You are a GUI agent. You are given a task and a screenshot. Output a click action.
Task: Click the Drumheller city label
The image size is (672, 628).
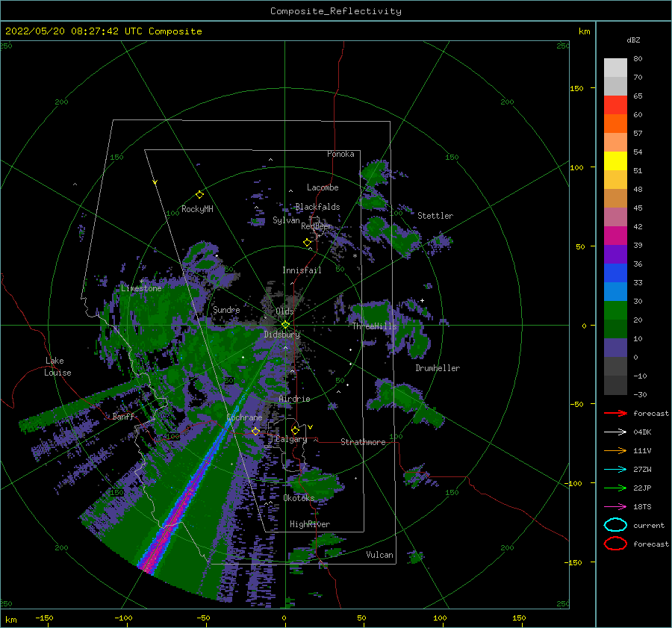tap(438, 368)
